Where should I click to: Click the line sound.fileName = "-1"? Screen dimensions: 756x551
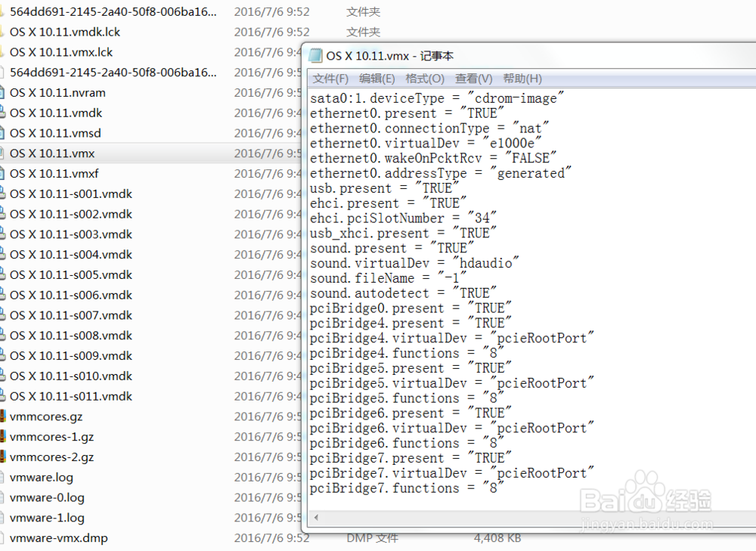(x=388, y=278)
